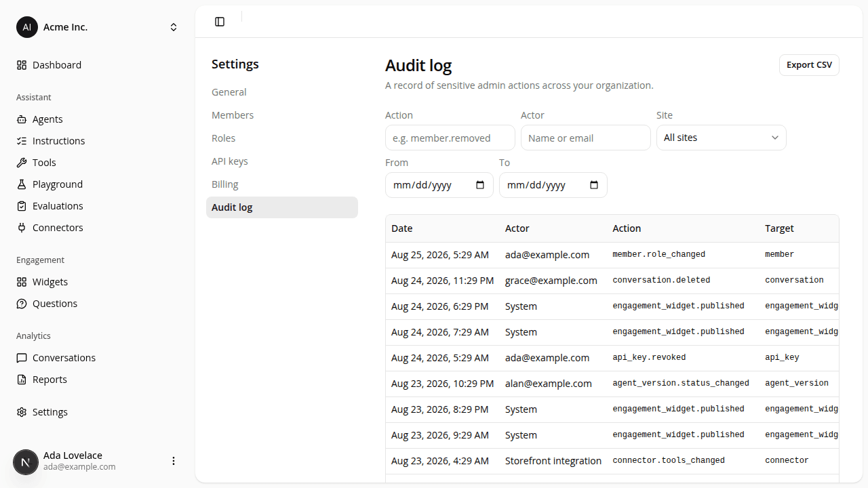The width and height of the screenshot is (868, 488).
Task: Click the Tools wrench icon
Action: click(22, 163)
